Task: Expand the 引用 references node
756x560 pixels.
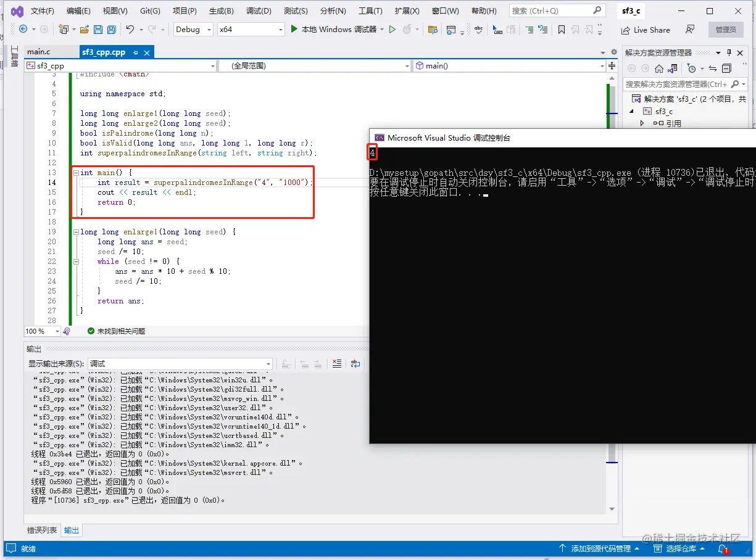Action: (x=642, y=123)
